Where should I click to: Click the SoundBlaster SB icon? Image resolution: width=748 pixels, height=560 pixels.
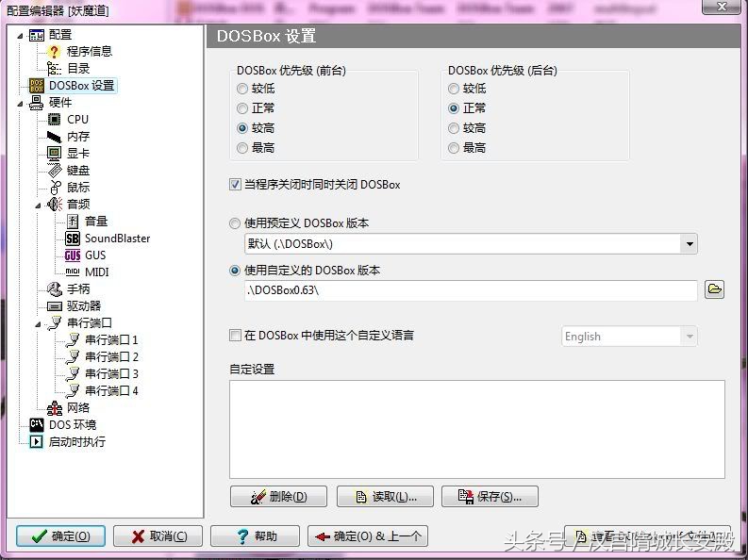pyautogui.click(x=73, y=239)
